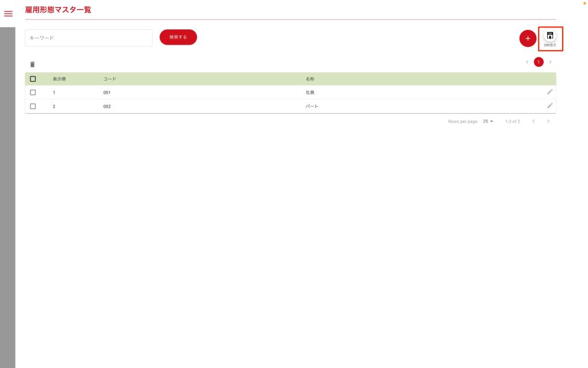Sort by コード column header
The width and height of the screenshot is (588, 368).
coord(110,79)
